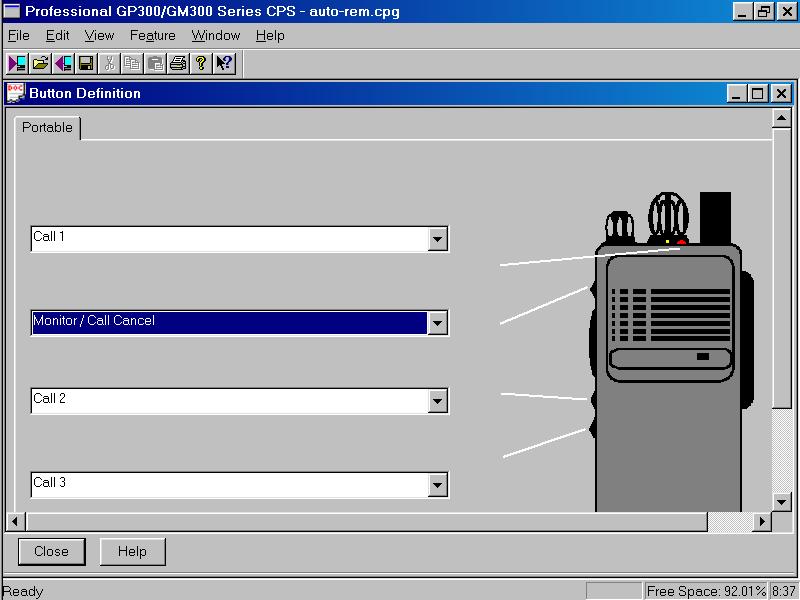Screen dimensions: 800x600
Task: Close the Button Definition child window
Action: point(781,93)
